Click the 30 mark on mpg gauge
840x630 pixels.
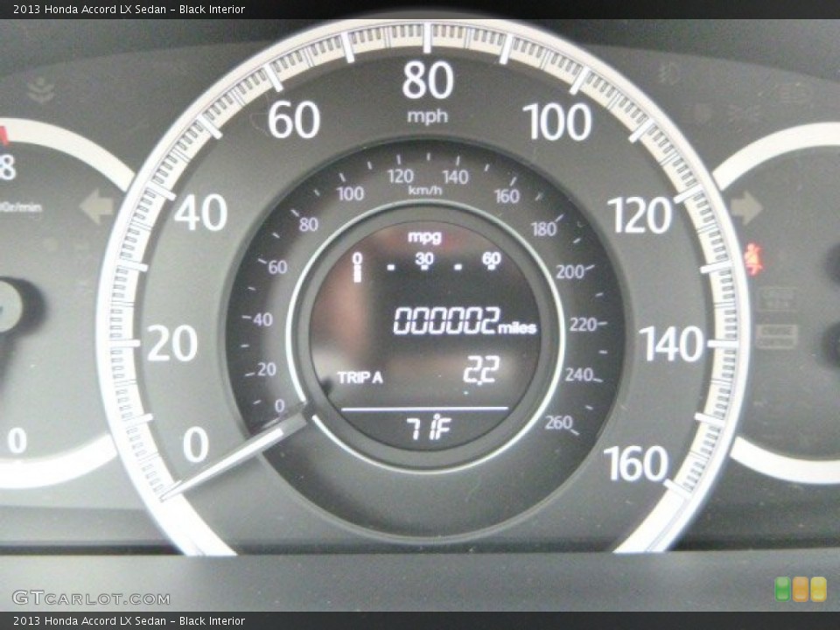click(424, 260)
